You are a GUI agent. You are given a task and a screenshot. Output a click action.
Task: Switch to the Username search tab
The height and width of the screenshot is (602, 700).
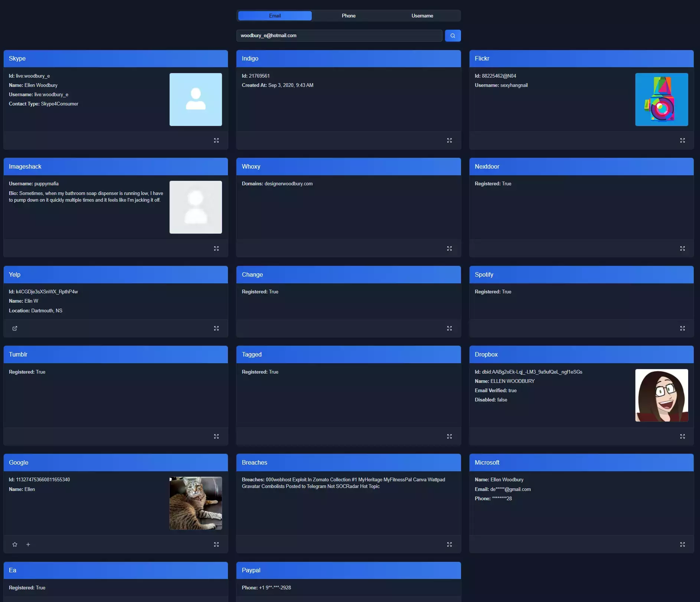(x=422, y=16)
